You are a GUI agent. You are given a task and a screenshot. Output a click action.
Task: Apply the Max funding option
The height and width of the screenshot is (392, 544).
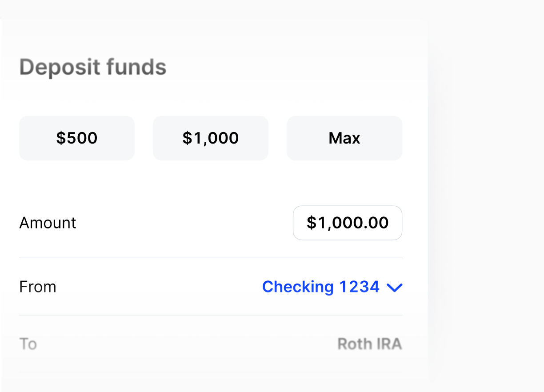point(344,138)
